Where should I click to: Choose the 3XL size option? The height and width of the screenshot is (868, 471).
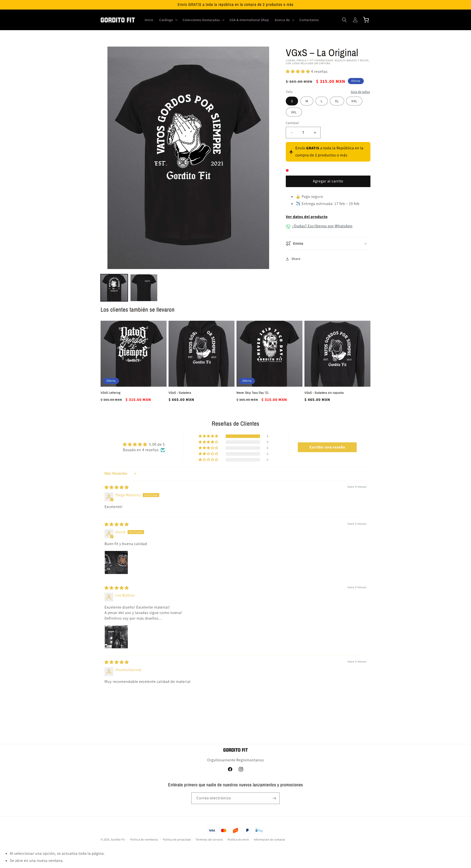tap(294, 112)
